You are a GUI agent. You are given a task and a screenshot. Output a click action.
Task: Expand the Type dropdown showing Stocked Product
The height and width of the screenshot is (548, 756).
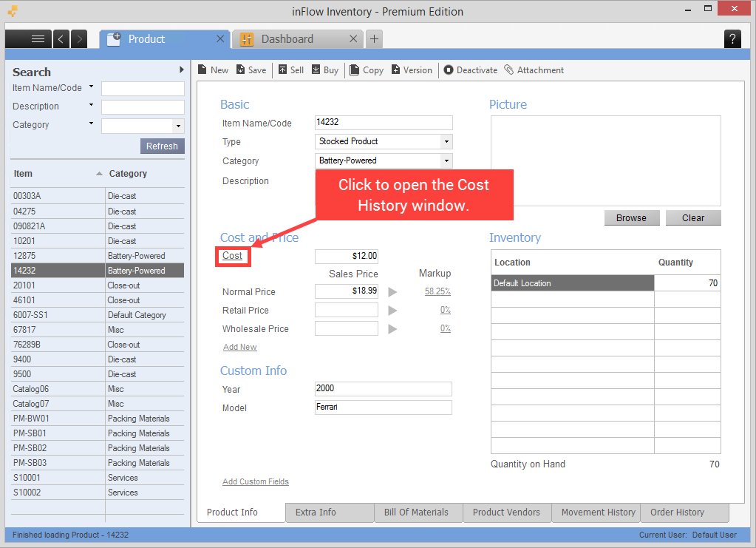tap(446, 141)
